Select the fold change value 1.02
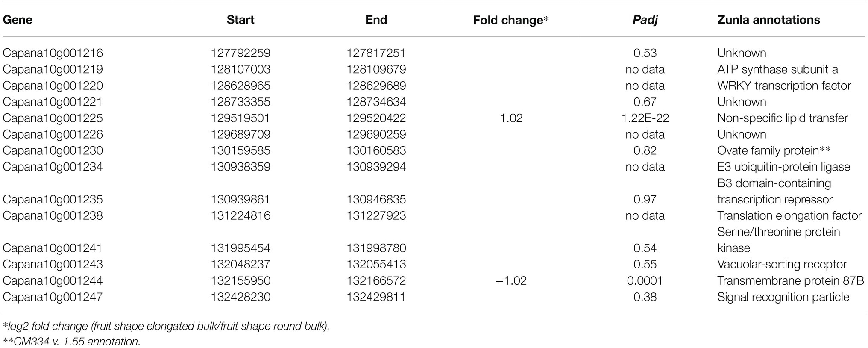This screenshot has height=348, width=868. pos(511,118)
